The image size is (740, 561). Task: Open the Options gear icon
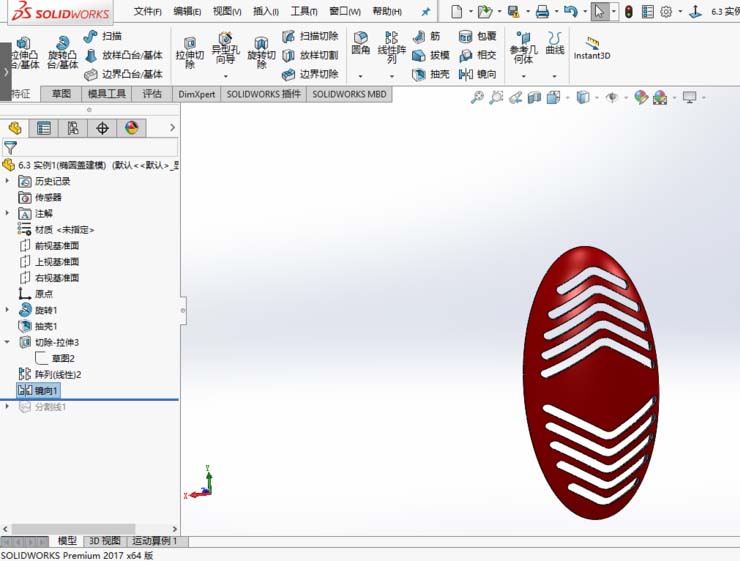666,11
